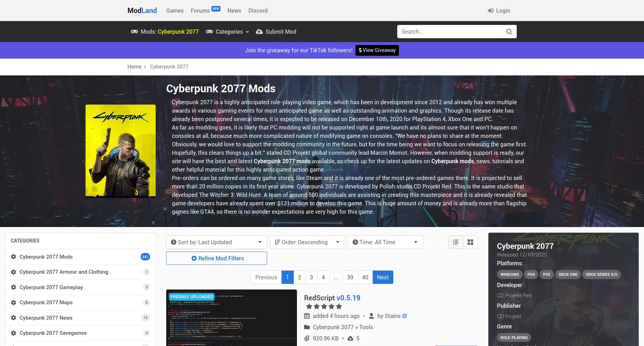Click gear icon next to Armour and Clothing
Image resolution: width=644 pixels, height=346 pixels.
pyautogui.click(x=13, y=272)
